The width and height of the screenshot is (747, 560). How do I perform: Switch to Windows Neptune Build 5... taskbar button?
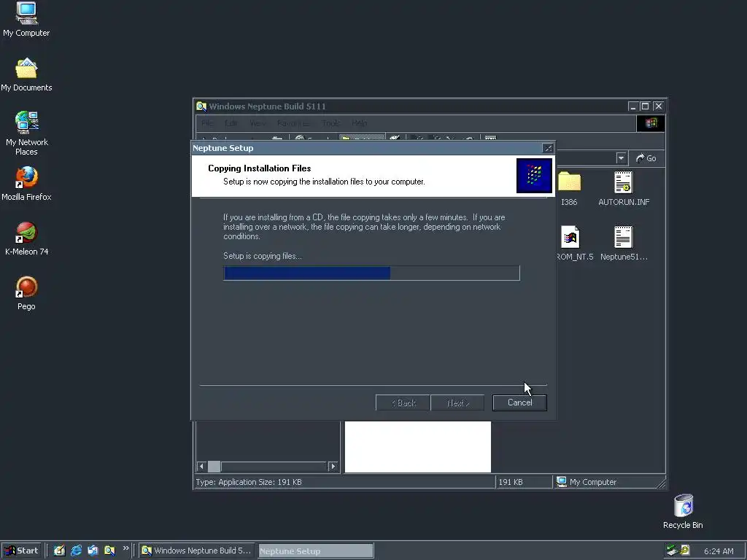click(x=197, y=551)
